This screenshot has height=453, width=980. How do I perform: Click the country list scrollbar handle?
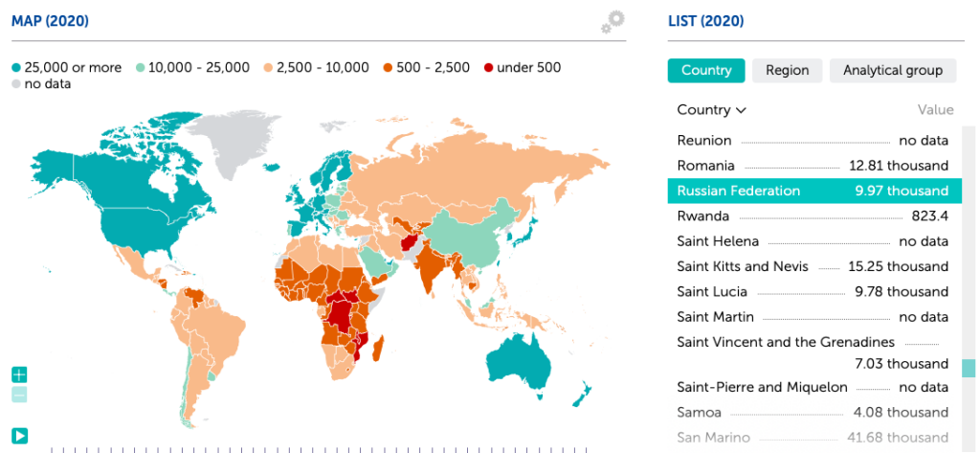969,369
